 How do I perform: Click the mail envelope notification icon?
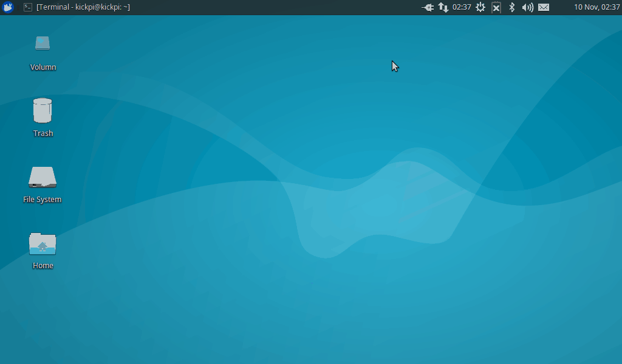coord(544,7)
